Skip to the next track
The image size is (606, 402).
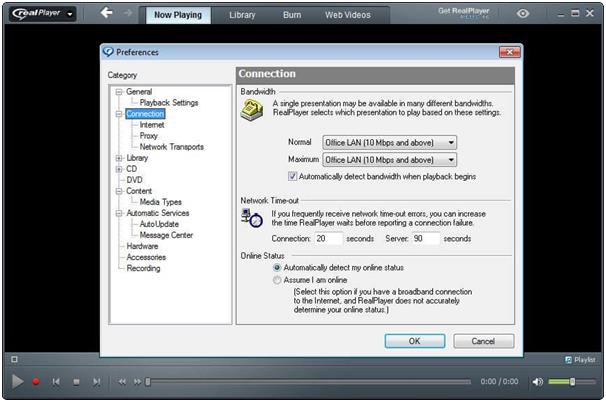pyautogui.click(x=97, y=382)
